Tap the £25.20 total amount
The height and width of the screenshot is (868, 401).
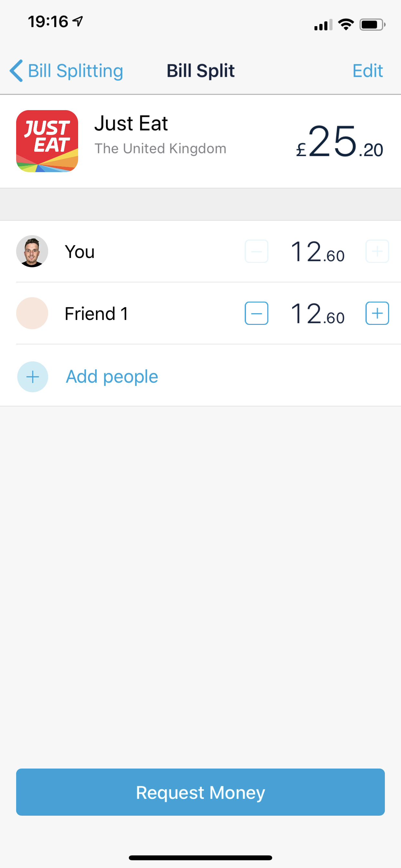click(339, 141)
